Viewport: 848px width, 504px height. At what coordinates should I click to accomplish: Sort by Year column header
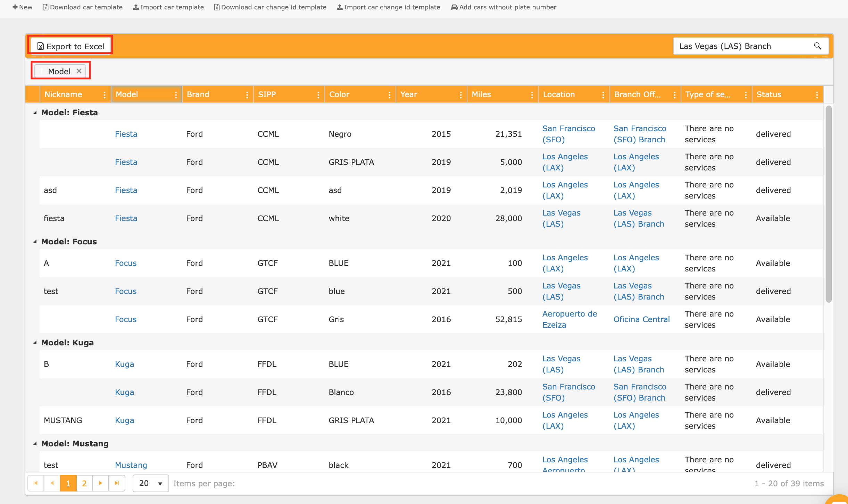(x=408, y=94)
